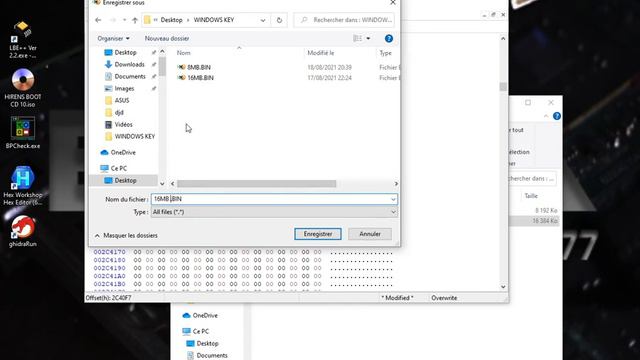Change the file view layout icon

[x=358, y=38]
